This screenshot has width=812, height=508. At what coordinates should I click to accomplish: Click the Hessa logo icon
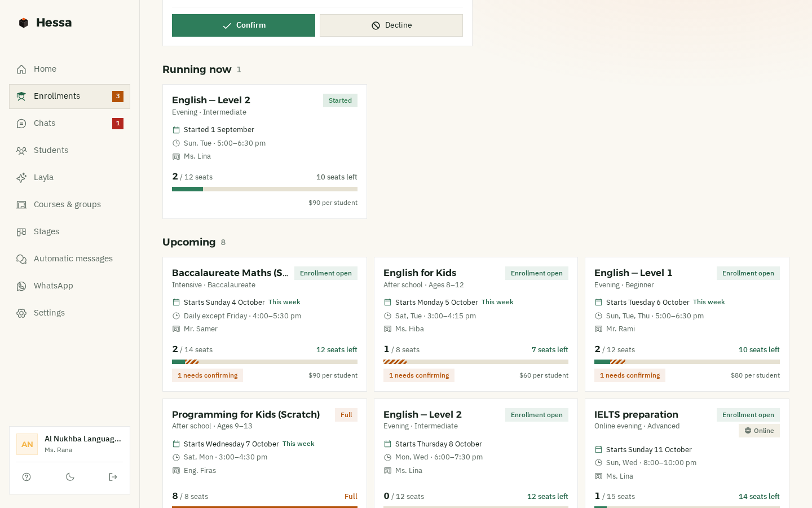(x=24, y=23)
